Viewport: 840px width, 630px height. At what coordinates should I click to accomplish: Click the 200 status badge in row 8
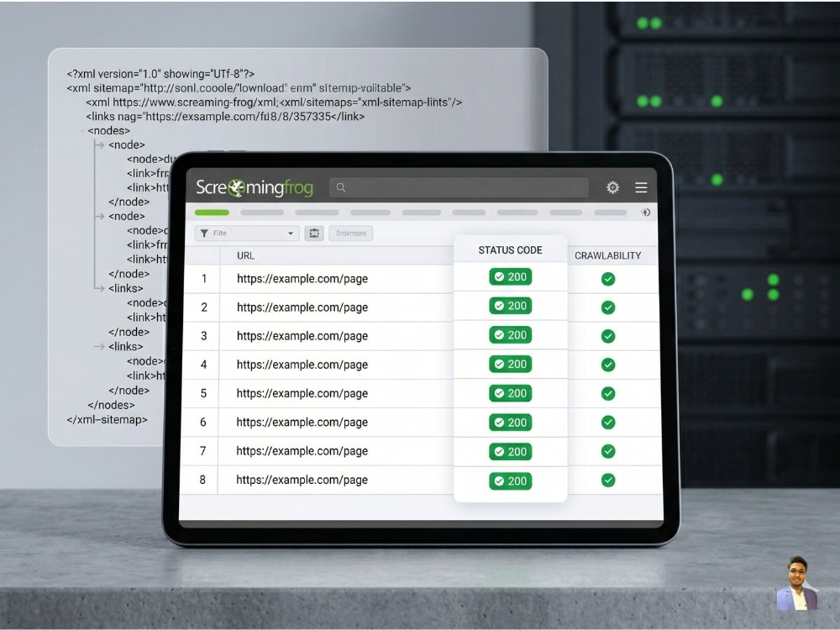pos(510,481)
